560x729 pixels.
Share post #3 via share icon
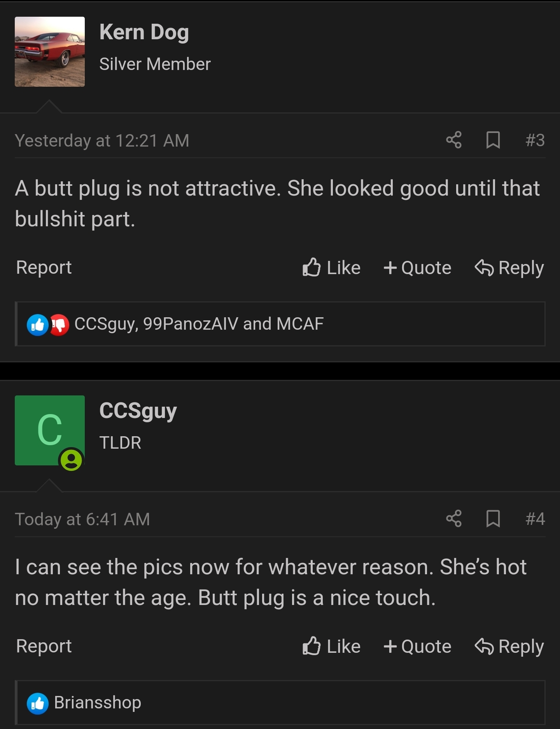[453, 140]
